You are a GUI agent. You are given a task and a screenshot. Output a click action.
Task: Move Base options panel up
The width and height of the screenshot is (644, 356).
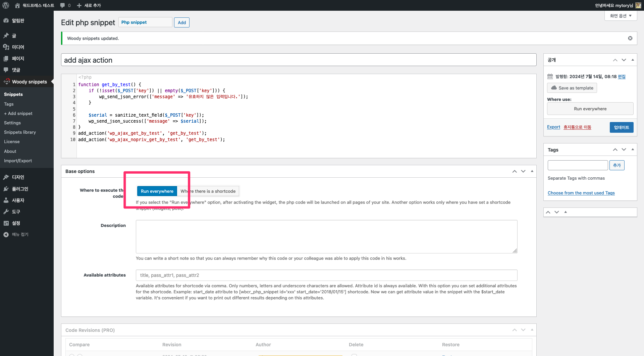515,171
